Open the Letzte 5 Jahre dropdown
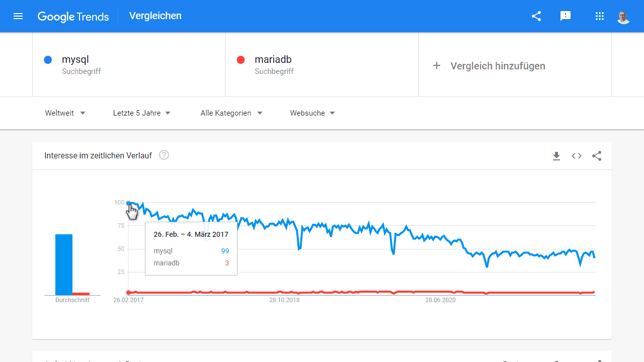The width and height of the screenshot is (644, 362). [x=142, y=113]
